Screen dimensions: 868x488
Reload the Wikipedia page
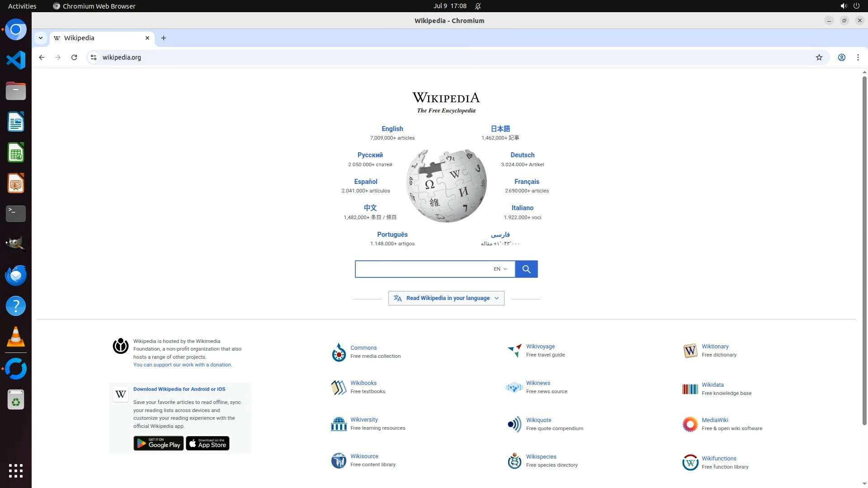point(74,57)
